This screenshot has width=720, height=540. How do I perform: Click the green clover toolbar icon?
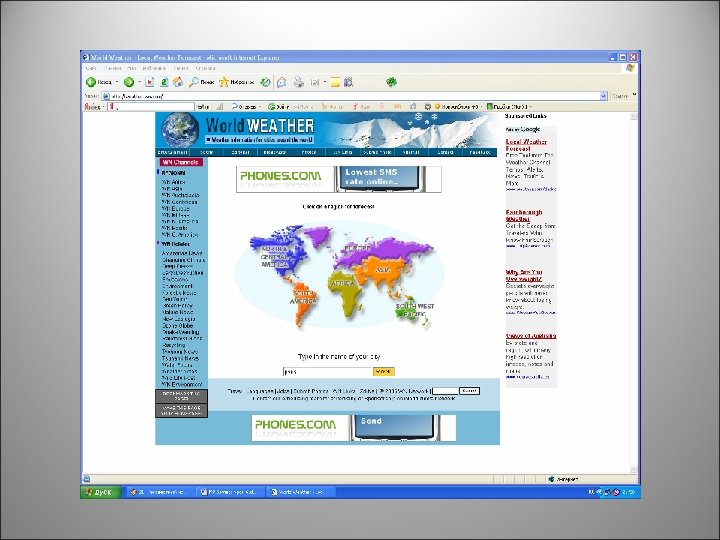pos(391,82)
